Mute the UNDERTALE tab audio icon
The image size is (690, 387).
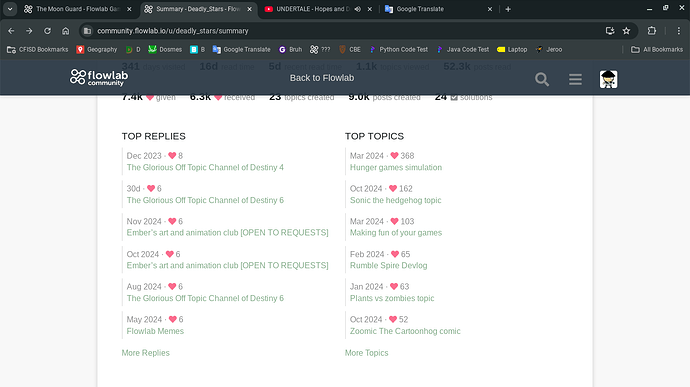357,9
